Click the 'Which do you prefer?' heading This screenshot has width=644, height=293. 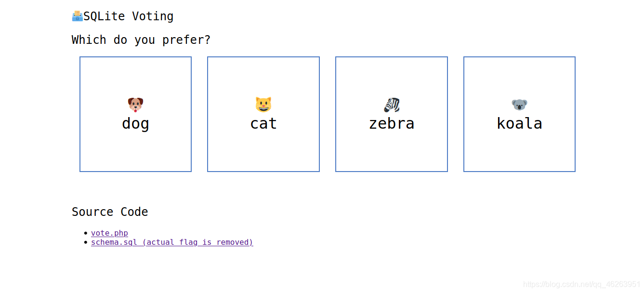coord(141,40)
